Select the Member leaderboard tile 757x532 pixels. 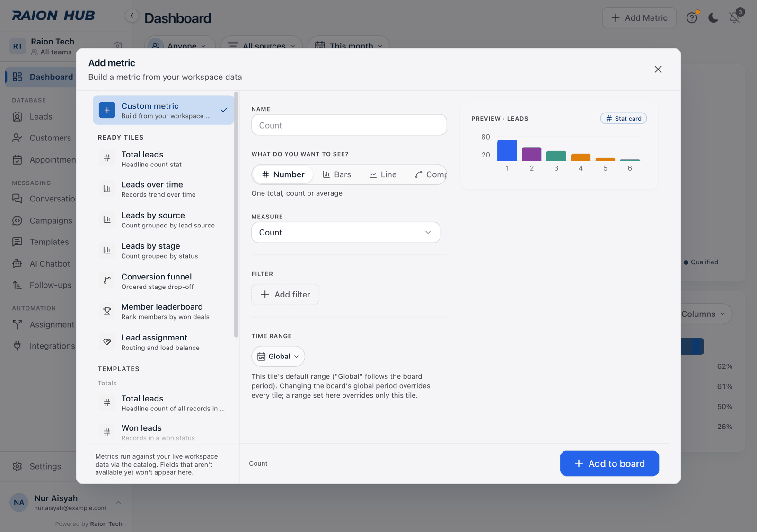pyautogui.click(x=163, y=312)
